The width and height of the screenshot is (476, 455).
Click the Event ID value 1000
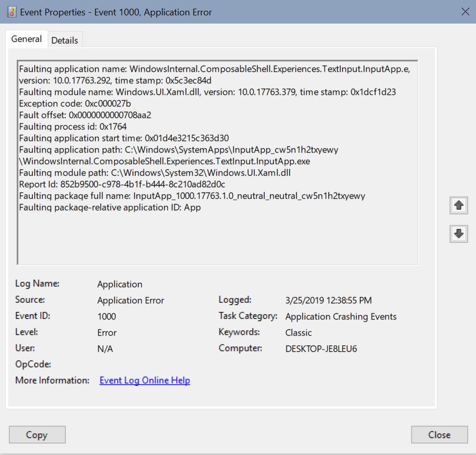(x=106, y=317)
